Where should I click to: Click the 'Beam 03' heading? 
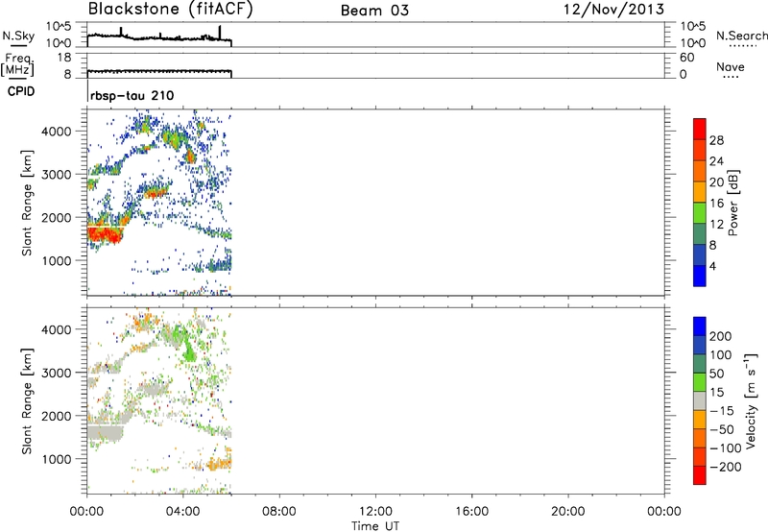tap(374, 11)
